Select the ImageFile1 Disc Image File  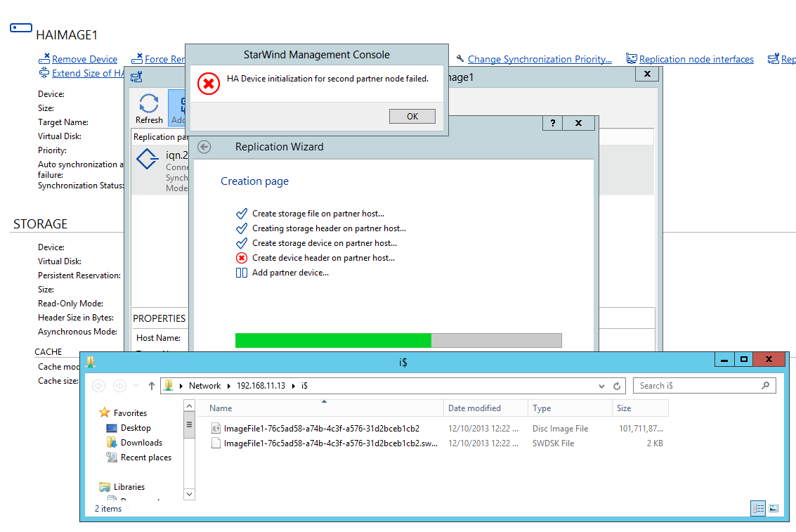coord(436,429)
